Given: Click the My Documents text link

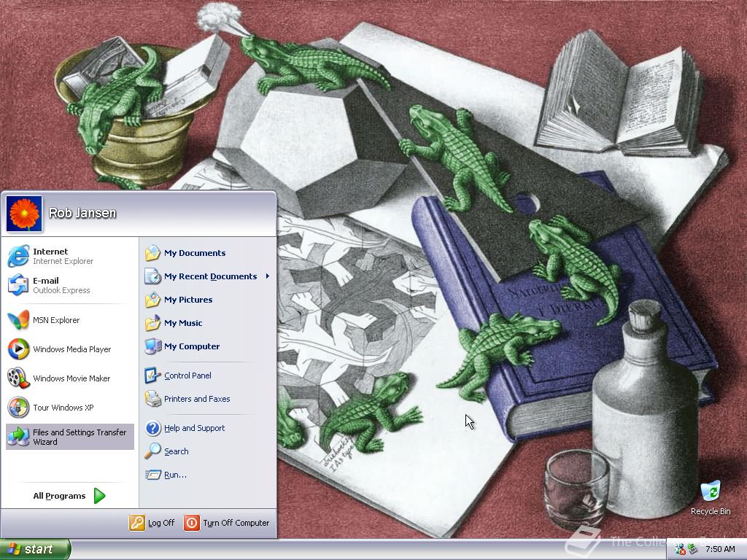Looking at the screenshot, I should 195,253.
